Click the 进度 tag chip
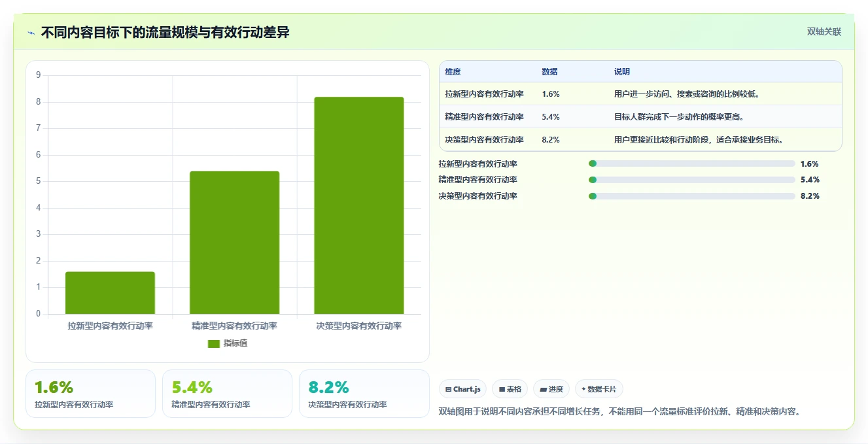The width and height of the screenshot is (868, 444). (551, 389)
